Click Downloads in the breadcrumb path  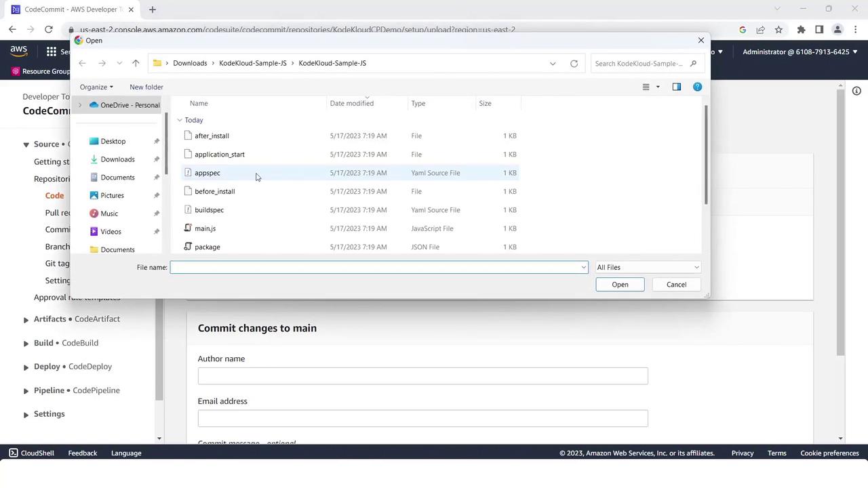(190, 63)
